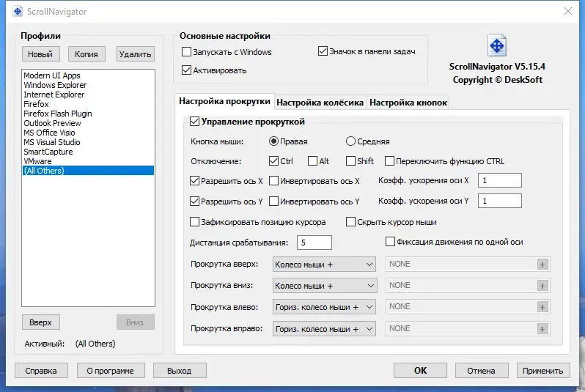The image size is (585, 392).
Task: Click the ScrollNavigator logo above the version text
Action: 497,45
